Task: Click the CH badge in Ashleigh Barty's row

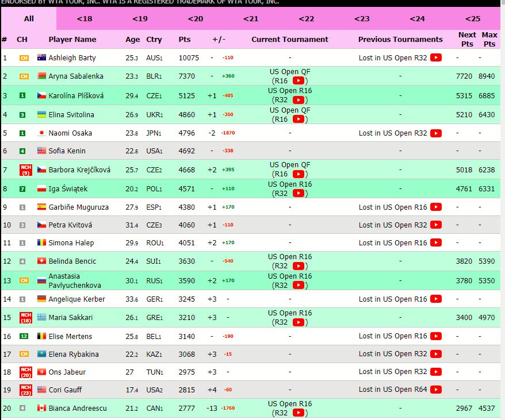Action: (24, 58)
